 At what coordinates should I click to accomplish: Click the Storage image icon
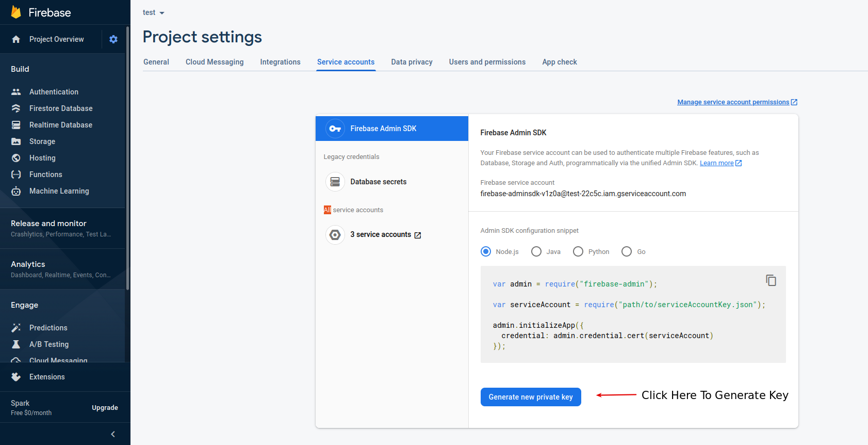(16, 141)
